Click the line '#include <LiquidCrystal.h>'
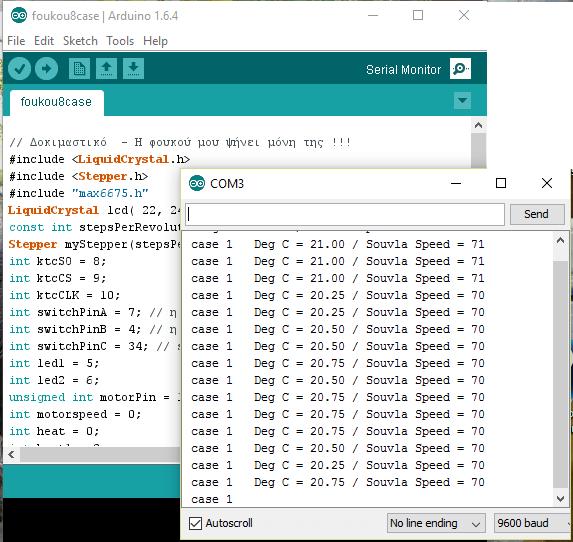Image resolution: width=573 pixels, height=542 pixels. 99,160
